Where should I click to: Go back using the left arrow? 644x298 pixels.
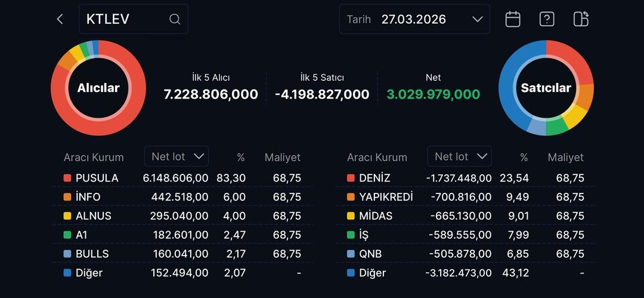(60, 19)
